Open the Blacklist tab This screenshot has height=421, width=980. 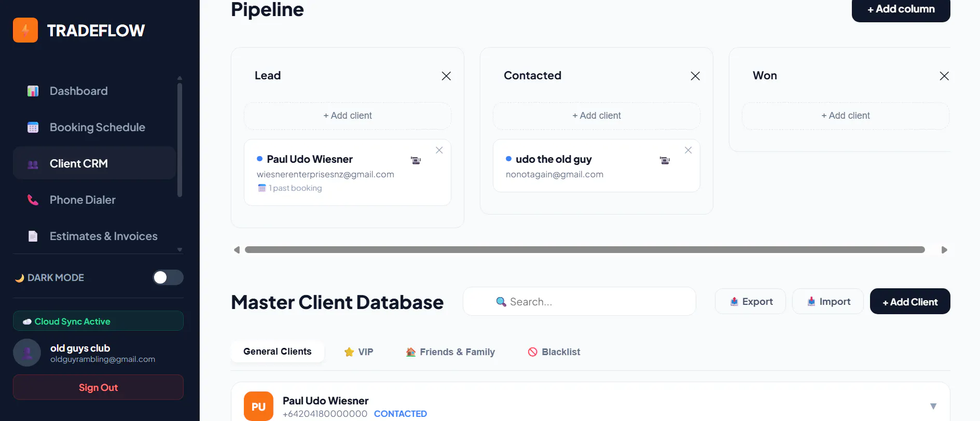tap(554, 352)
